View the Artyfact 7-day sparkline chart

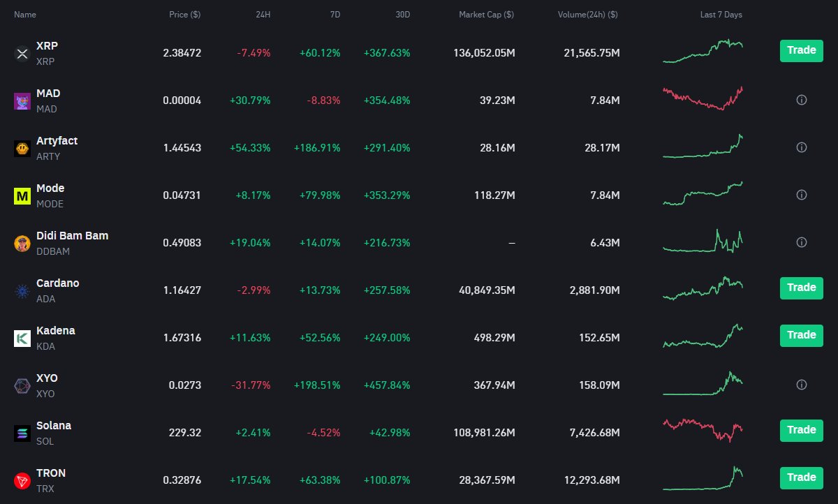tap(703, 147)
